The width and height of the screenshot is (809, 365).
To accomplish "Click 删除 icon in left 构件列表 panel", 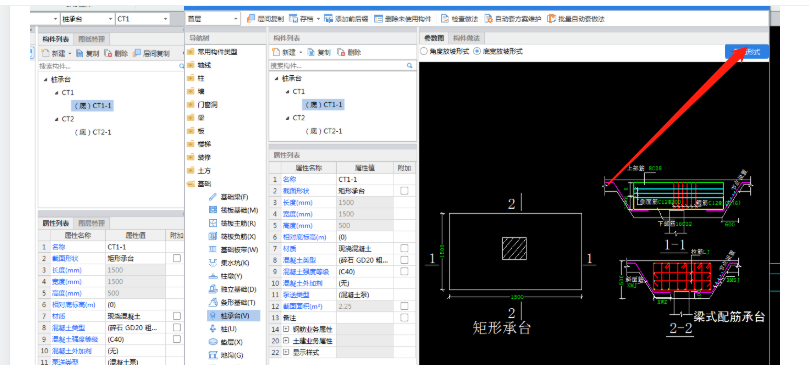I will [x=108, y=53].
